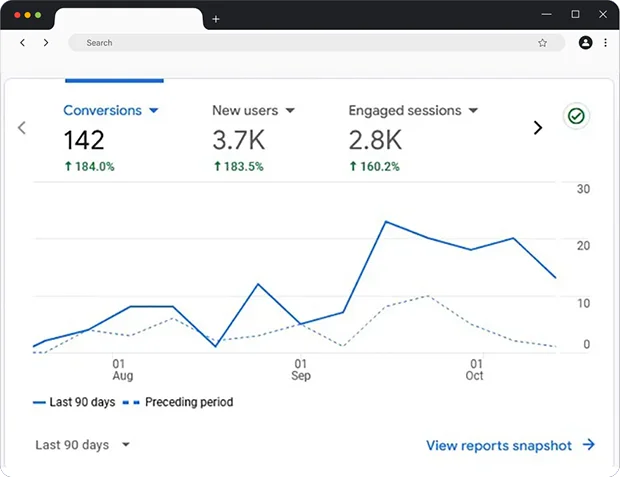
Task: Select the 142 conversions figure
Action: [x=85, y=139]
